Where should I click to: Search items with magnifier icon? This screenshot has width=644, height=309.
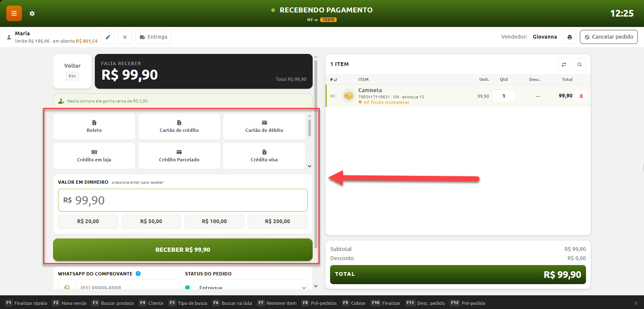tap(580, 65)
